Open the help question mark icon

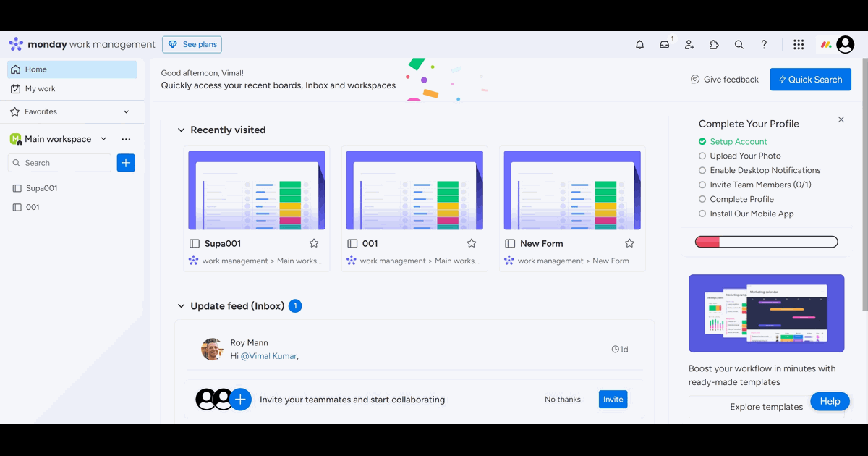coord(764,45)
